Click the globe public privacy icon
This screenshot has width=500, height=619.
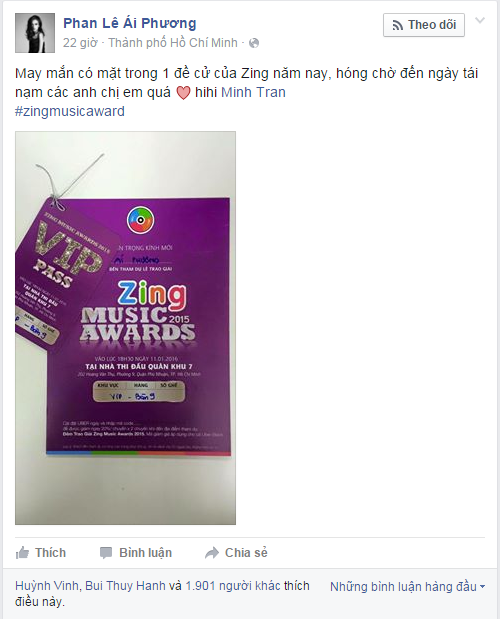[x=254, y=43]
